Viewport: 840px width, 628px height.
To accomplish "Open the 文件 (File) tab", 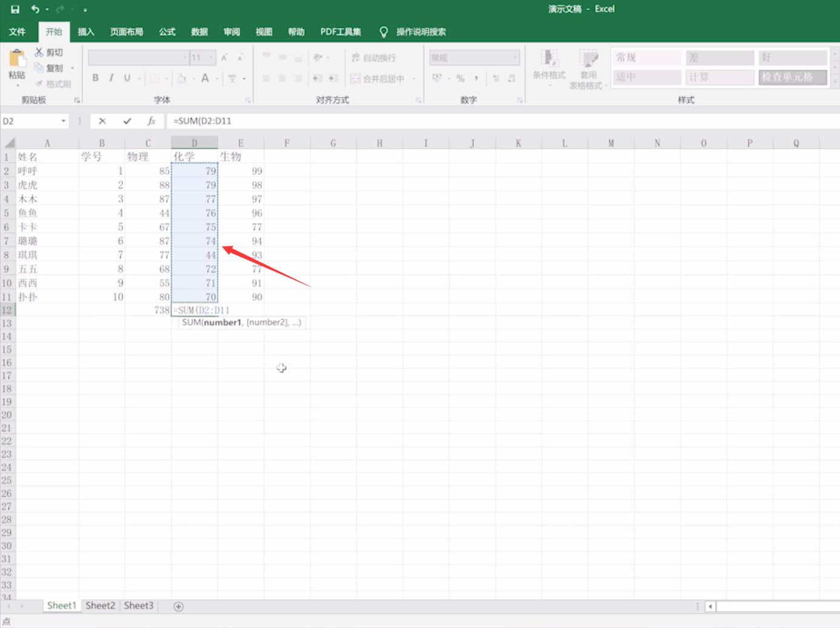I will pos(17,31).
